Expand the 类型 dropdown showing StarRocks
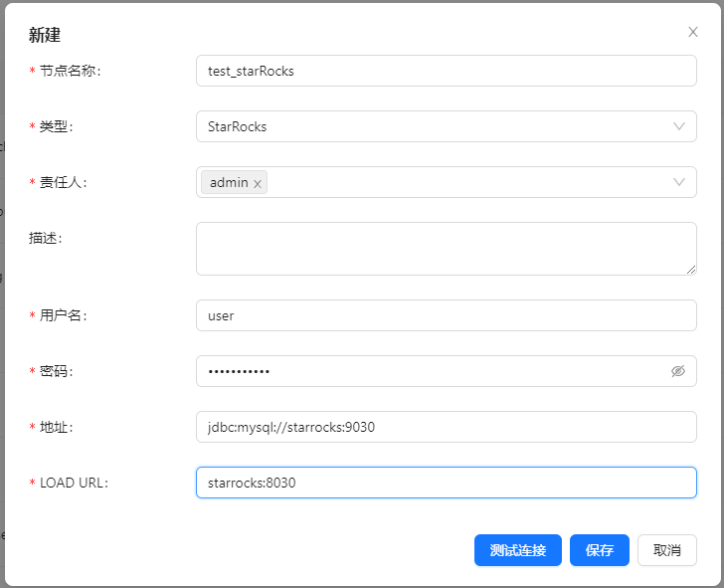The height and width of the screenshot is (588, 724). pos(679,126)
